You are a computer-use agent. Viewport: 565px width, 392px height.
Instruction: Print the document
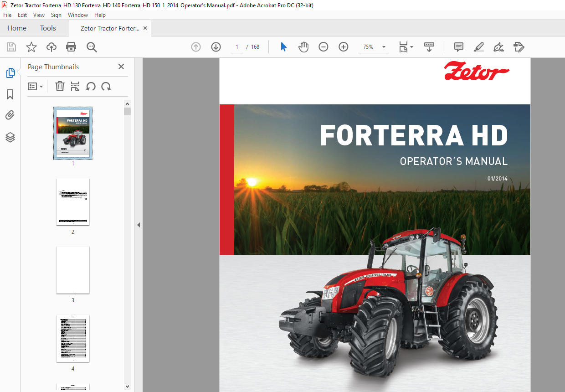pos(71,47)
